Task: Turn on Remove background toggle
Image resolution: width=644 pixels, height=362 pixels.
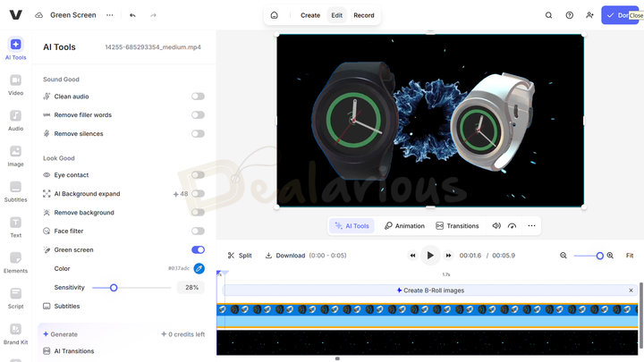Action: point(198,213)
